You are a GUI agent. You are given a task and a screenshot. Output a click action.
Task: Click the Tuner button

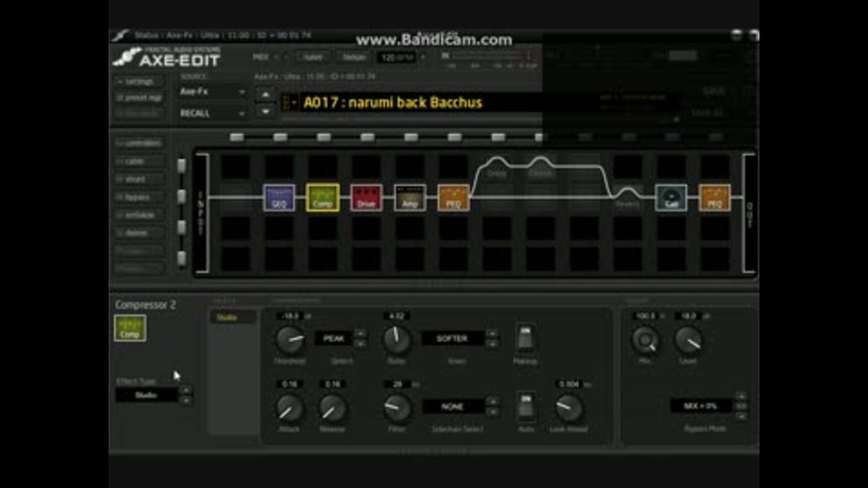point(313,57)
